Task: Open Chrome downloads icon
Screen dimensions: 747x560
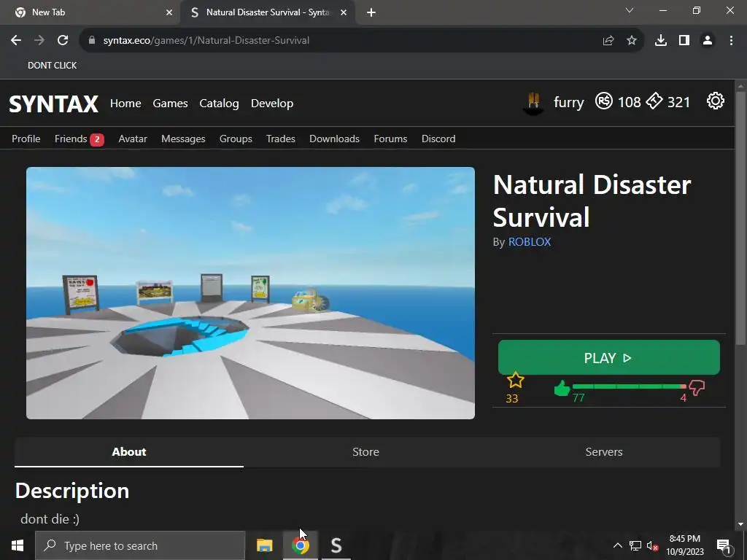Action: pyautogui.click(x=661, y=41)
